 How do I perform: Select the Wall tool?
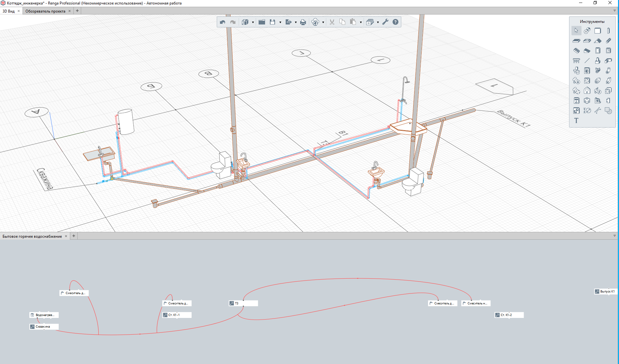pos(597,31)
